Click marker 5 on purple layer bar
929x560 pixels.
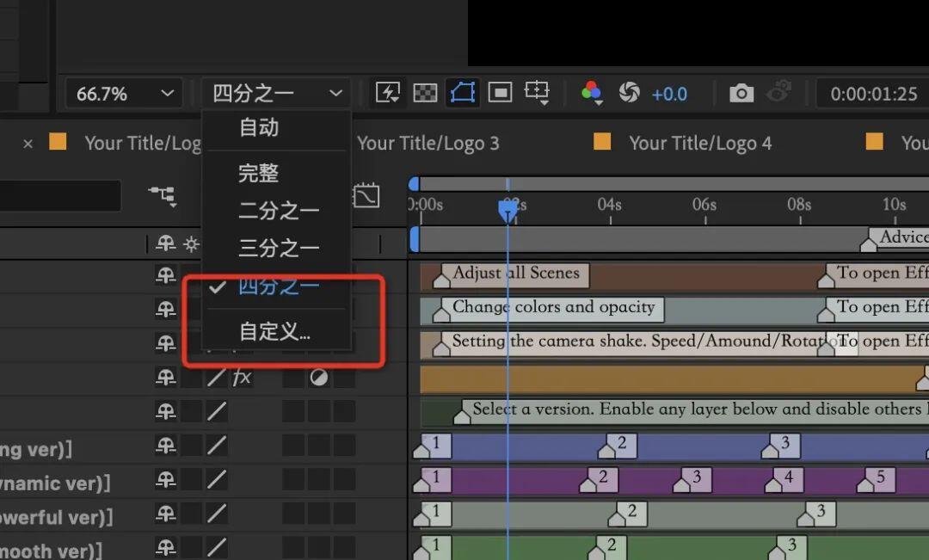(876, 480)
